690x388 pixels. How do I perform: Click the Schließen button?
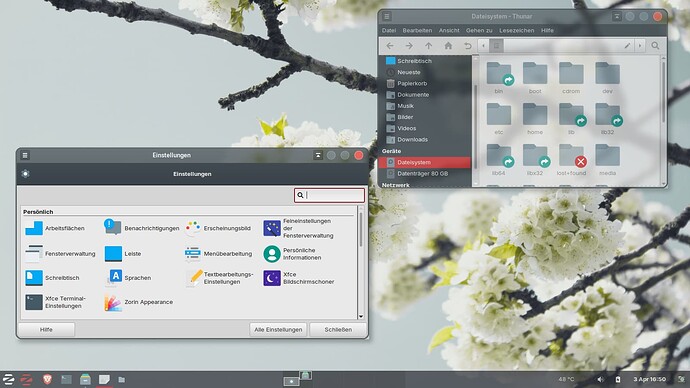click(x=338, y=329)
